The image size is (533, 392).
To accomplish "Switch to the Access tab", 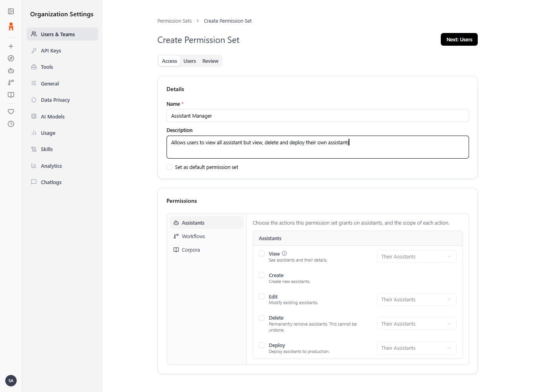I will coord(169,61).
